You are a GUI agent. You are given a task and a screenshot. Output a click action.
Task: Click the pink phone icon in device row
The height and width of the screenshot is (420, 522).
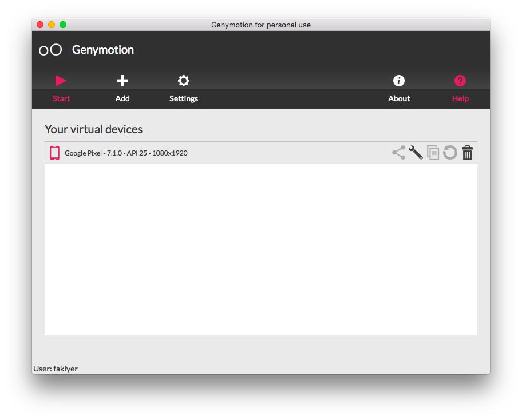(x=54, y=153)
